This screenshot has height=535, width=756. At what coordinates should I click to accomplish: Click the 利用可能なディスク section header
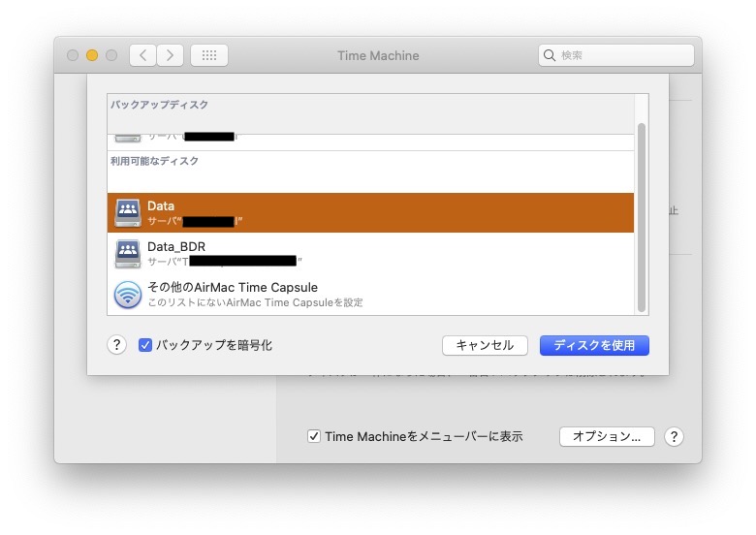point(155,161)
